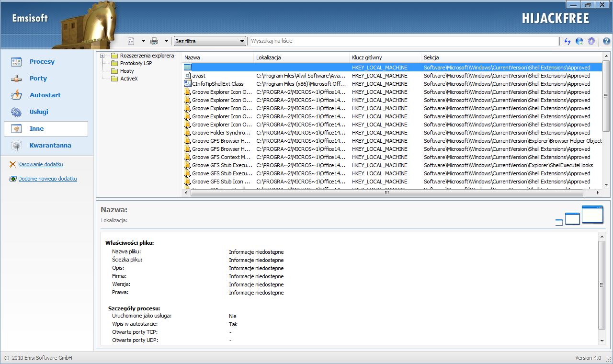Screen dimensions: 613x364
Task: Sort by the Lokalizacja column header
Action: click(x=302, y=57)
